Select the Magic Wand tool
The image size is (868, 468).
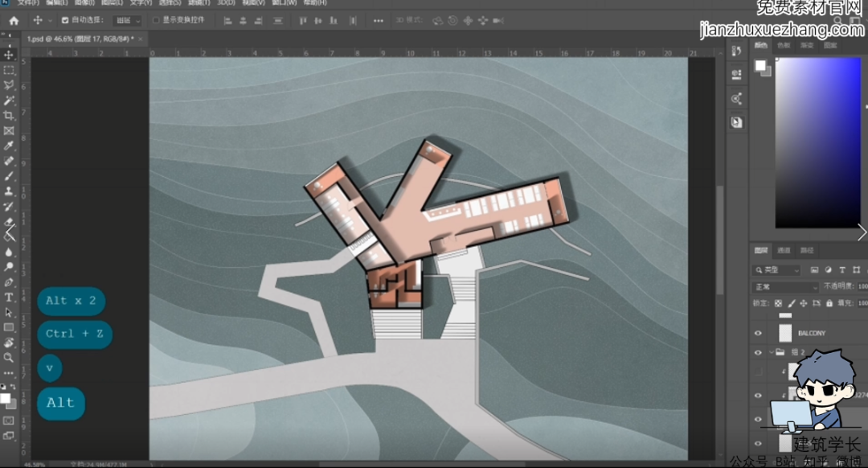click(9, 101)
